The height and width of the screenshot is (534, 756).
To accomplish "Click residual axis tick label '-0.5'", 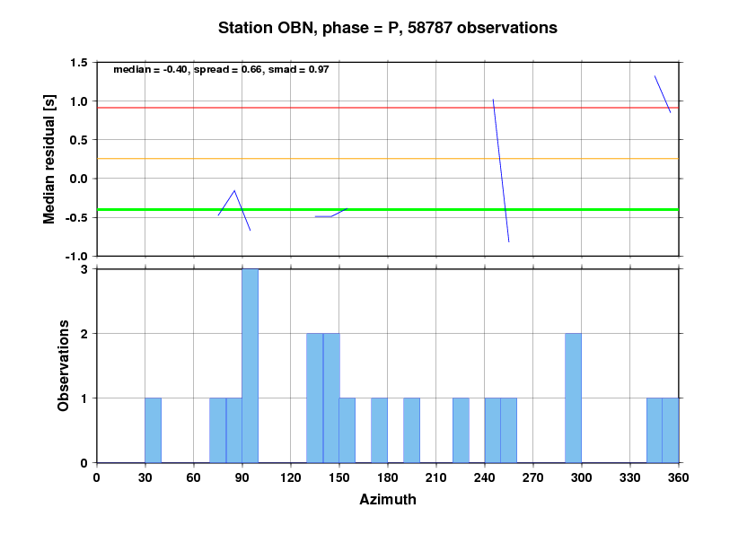I will click(77, 217).
